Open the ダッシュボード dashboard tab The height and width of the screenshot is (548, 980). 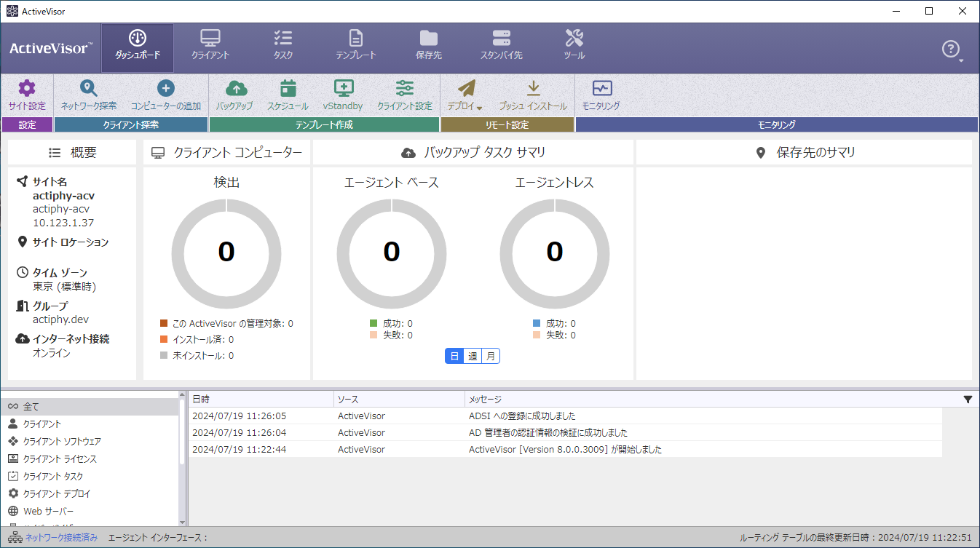(x=138, y=47)
